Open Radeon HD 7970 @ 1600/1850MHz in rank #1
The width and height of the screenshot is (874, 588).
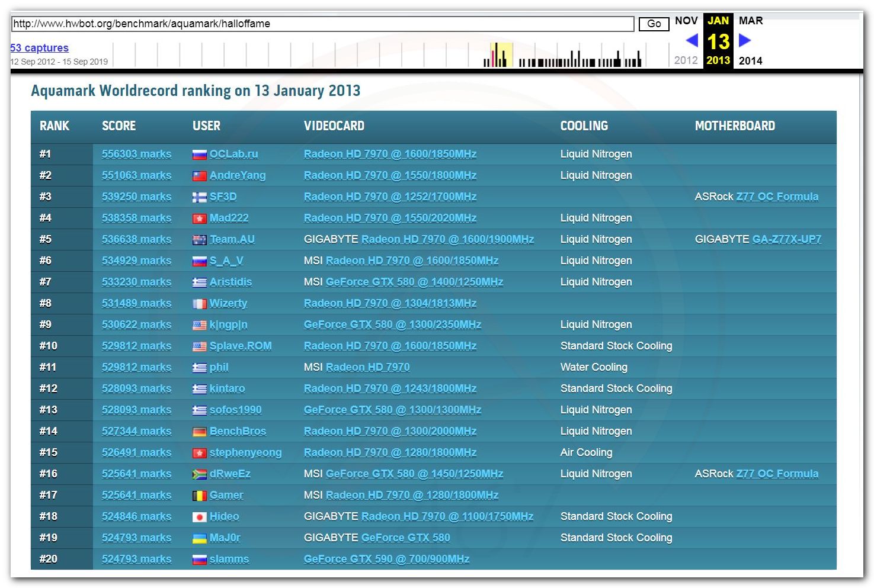point(390,154)
